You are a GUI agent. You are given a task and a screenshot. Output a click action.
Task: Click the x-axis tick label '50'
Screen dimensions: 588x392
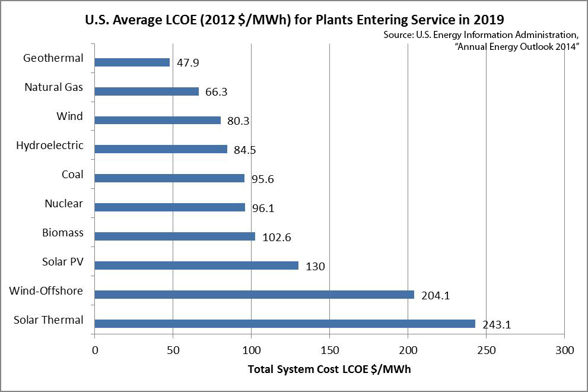[173, 350]
